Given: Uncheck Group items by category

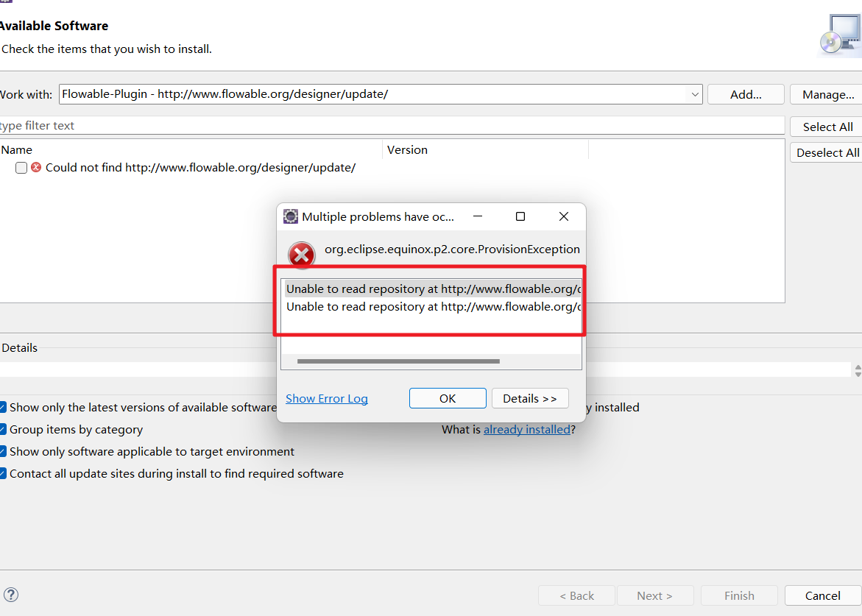Looking at the screenshot, I should pos(2,429).
